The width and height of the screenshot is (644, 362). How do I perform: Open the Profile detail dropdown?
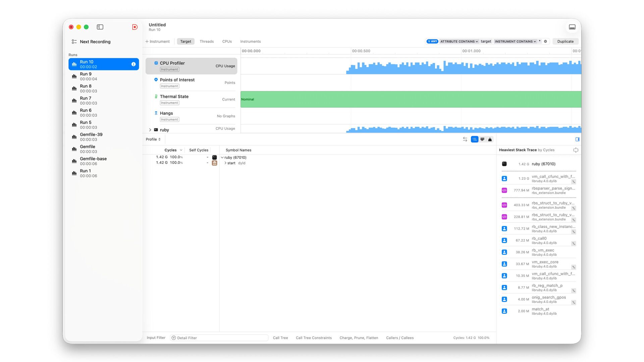pyautogui.click(x=153, y=139)
